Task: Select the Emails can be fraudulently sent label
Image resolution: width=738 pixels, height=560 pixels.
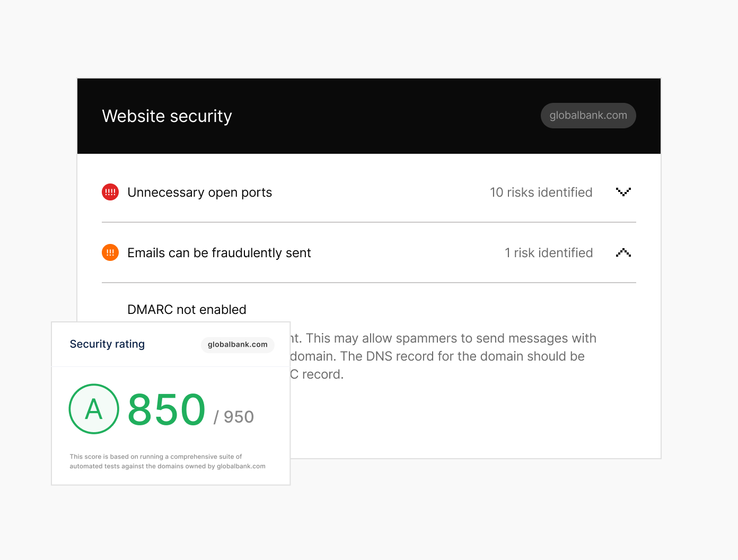Action: tap(219, 253)
